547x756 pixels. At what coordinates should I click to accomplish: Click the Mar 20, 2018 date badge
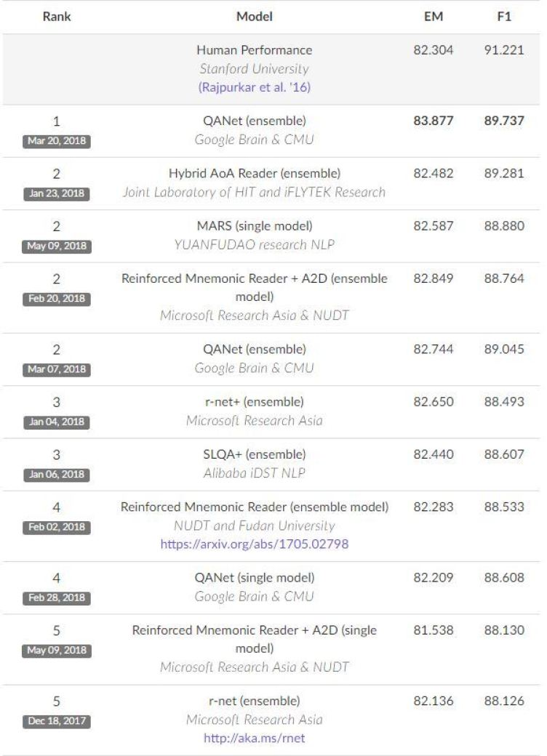pyautogui.click(x=57, y=141)
